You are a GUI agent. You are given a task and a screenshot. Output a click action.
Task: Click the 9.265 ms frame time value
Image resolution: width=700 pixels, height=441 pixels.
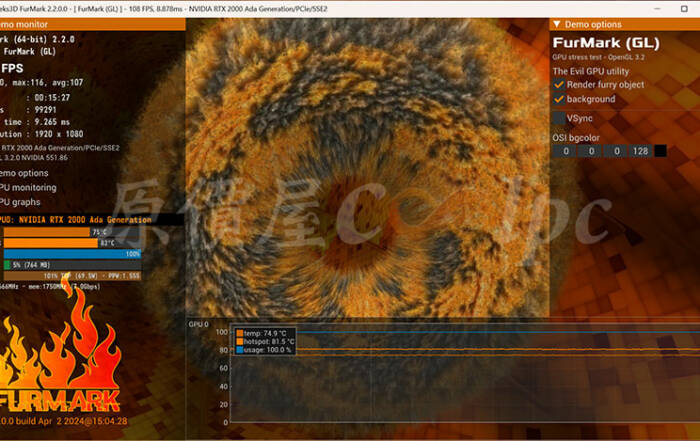(52, 122)
